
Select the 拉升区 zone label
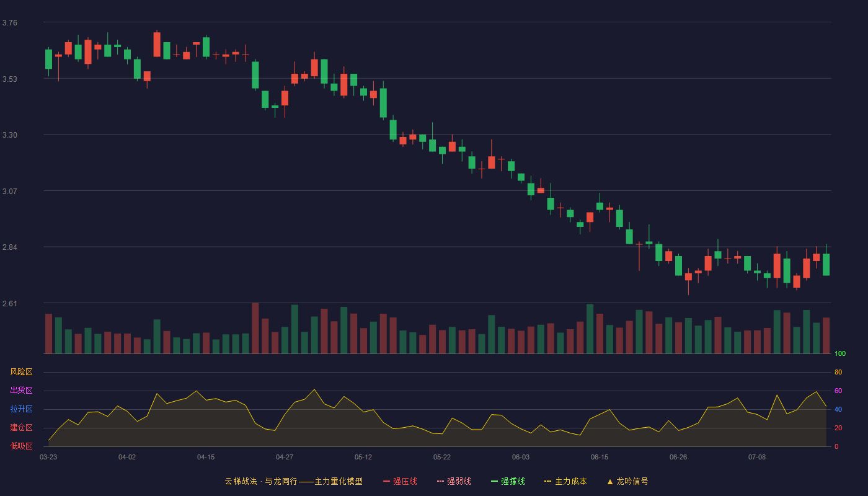coord(21,409)
